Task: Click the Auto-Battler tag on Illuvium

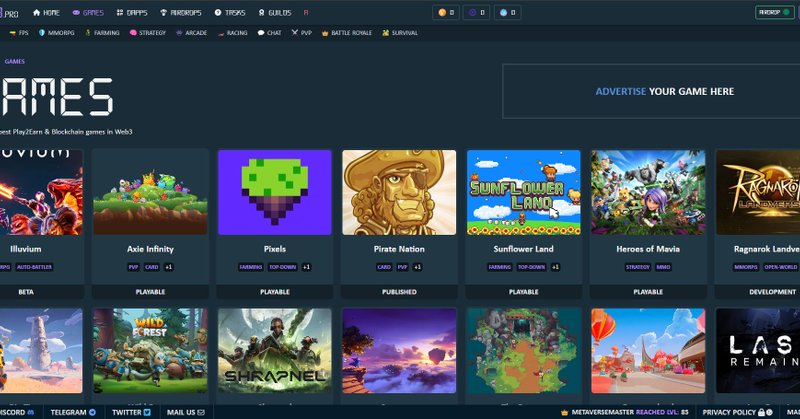Action: 34,267
